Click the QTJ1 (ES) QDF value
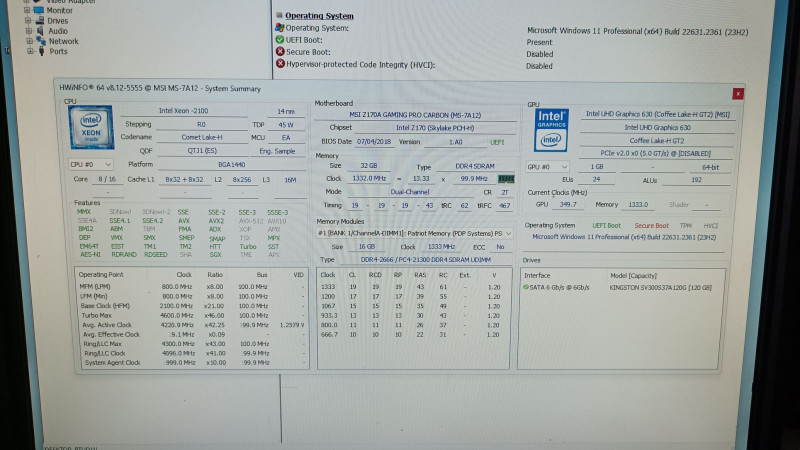The image size is (800, 450). pyautogui.click(x=202, y=151)
